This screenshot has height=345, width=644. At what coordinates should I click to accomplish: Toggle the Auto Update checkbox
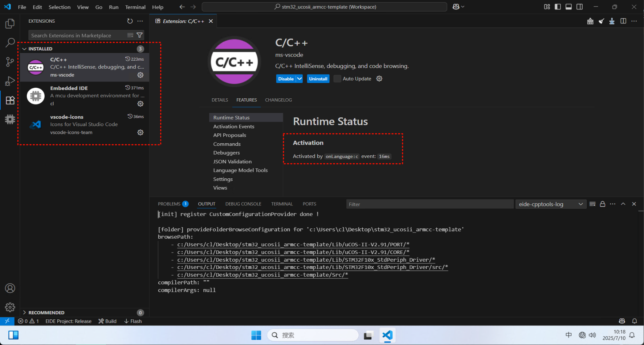pyautogui.click(x=337, y=79)
